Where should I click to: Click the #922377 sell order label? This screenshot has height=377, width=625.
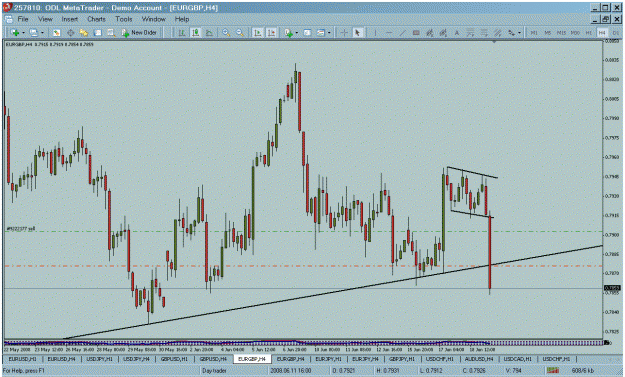click(21, 229)
